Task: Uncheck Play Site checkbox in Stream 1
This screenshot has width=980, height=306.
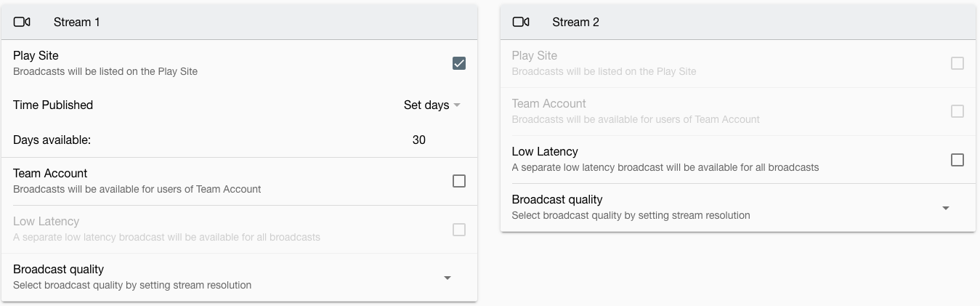Action: click(x=459, y=63)
